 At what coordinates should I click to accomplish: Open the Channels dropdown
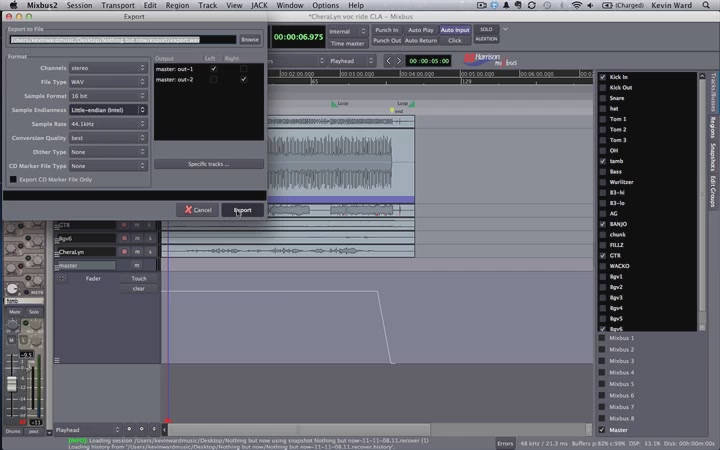pyautogui.click(x=108, y=68)
